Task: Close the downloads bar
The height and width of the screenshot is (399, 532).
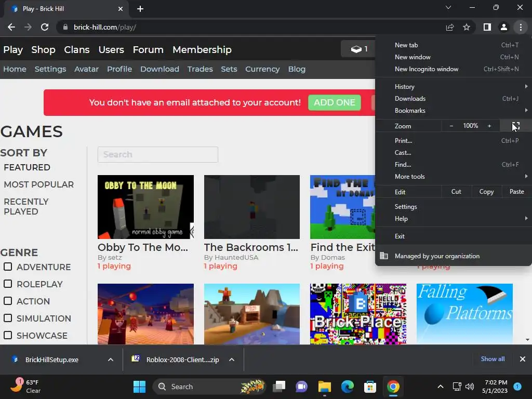Action: [523, 359]
